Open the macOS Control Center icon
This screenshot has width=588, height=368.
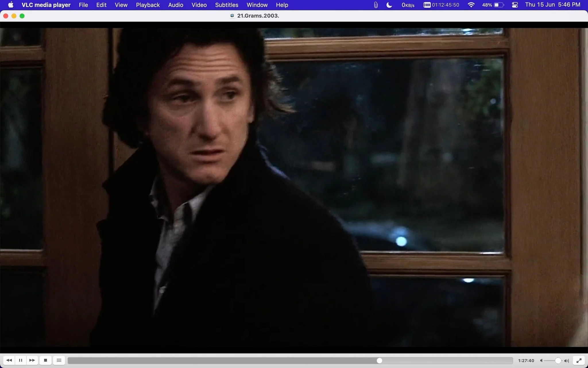coord(515,5)
